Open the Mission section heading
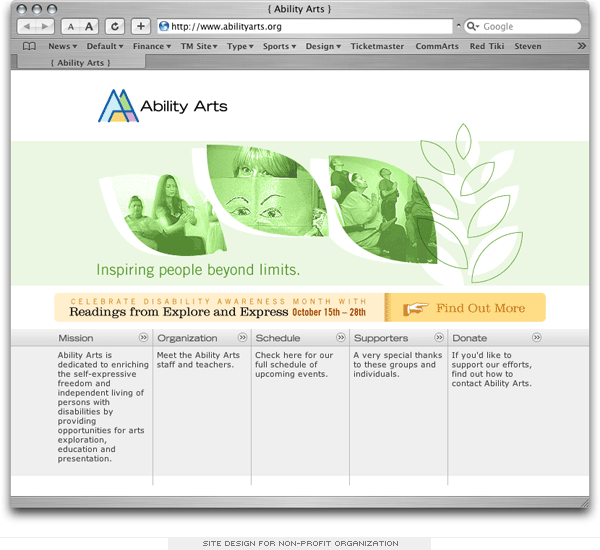The width and height of the screenshot is (600, 550). [76, 338]
